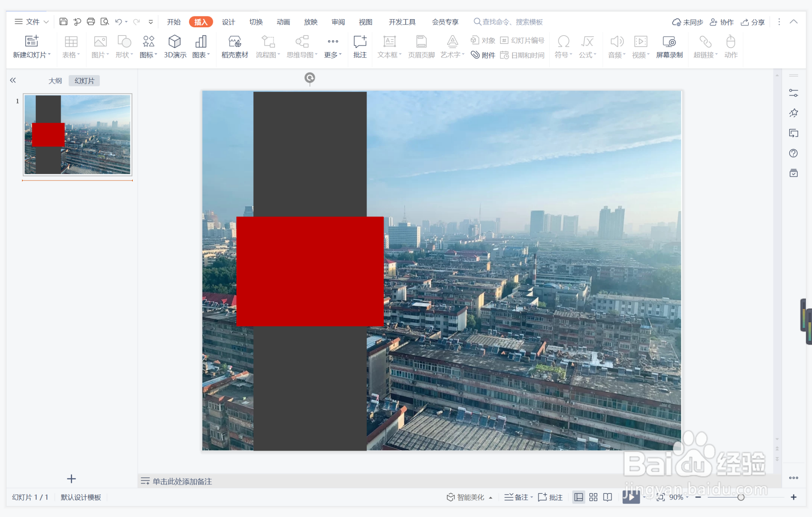Image resolution: width=812 pixels, height=517 pixels.
Task: Open the 3D演示 tool
Action: tap(175, 47)
